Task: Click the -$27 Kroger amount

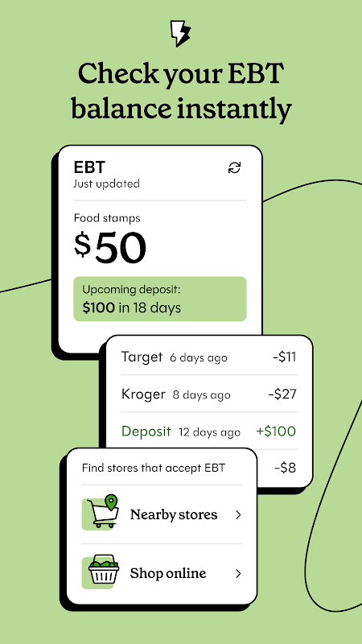Action: point(282,394)
